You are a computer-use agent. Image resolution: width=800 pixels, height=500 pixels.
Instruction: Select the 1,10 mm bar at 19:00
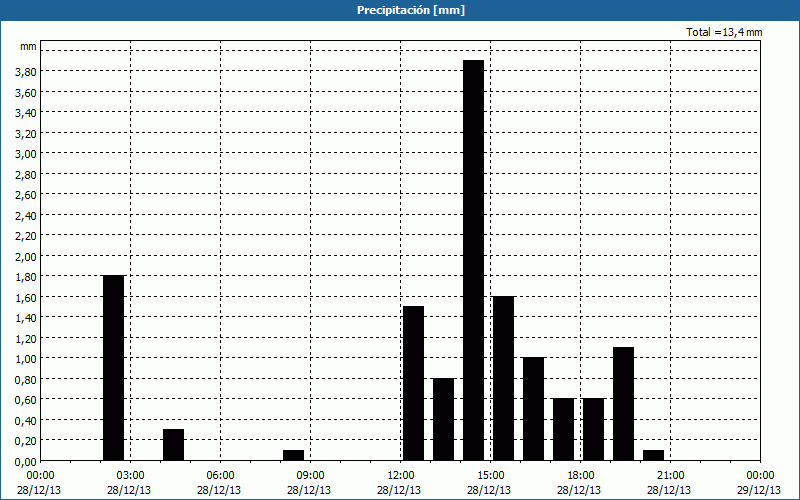(623, 404)
